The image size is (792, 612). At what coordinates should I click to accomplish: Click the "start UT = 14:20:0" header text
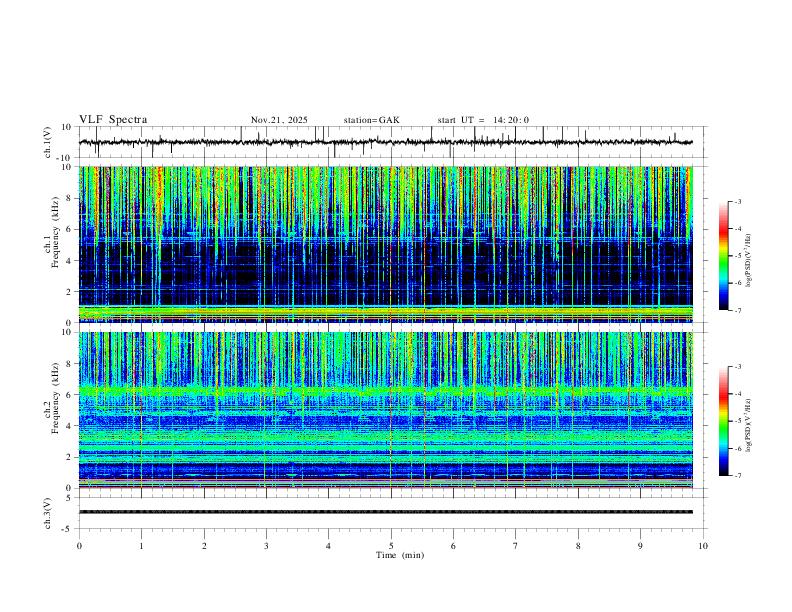point(483,120)
